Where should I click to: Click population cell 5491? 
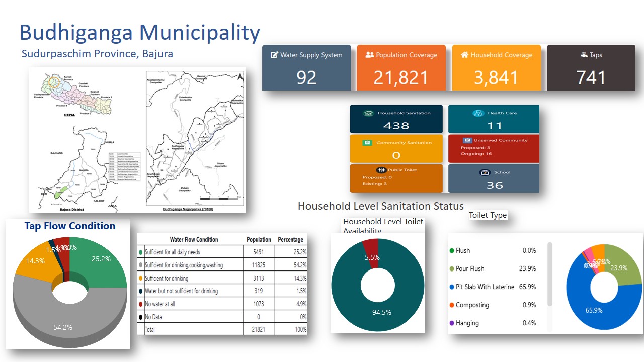tap(259, 252)
